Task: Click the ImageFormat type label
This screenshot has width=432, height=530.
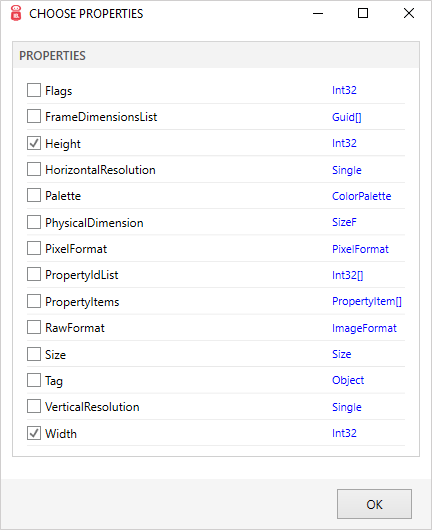Action: pos(364,328)
